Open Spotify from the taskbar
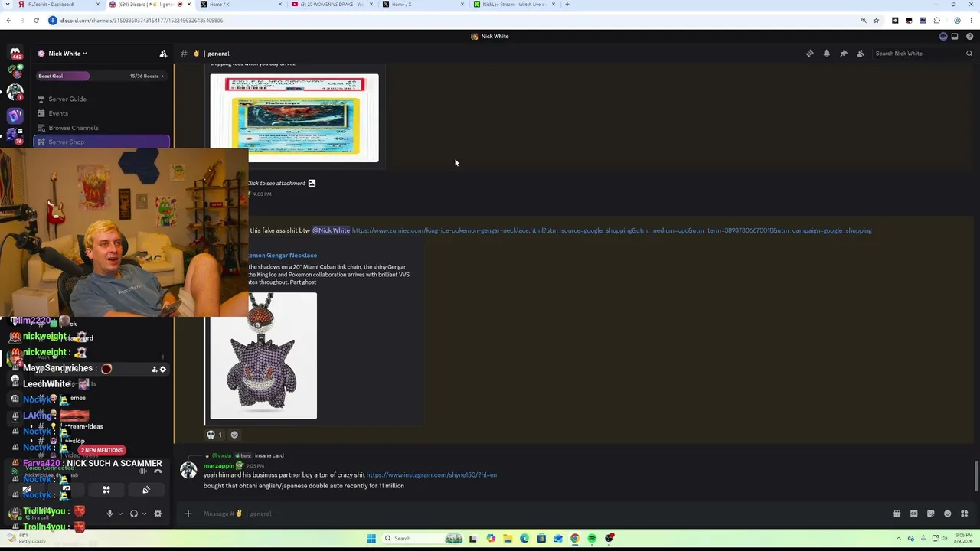 point(592,539)
